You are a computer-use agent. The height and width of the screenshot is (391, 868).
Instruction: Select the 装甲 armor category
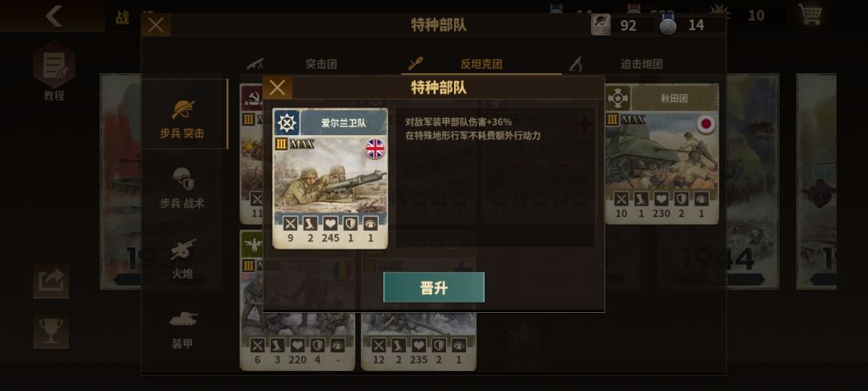[182, 330]
